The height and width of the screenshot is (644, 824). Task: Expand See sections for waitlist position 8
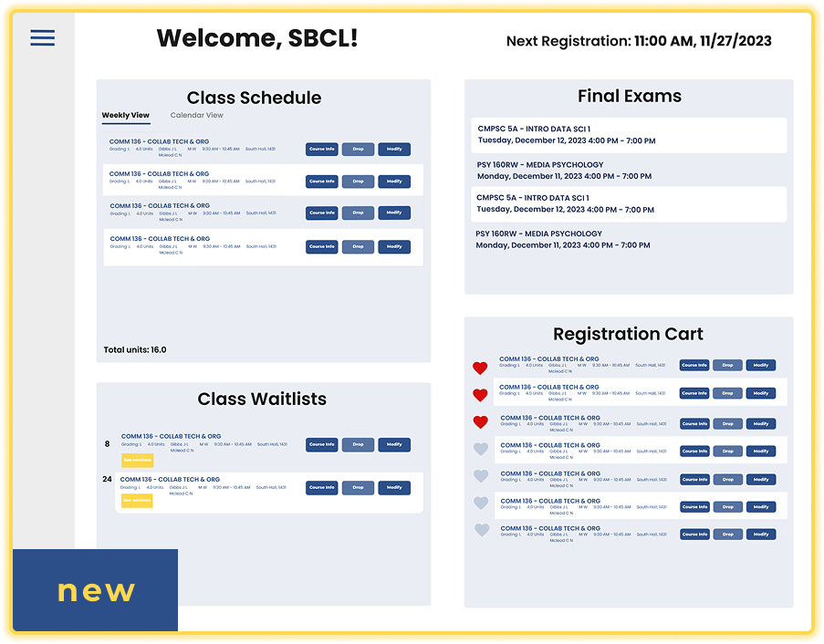[137, 460]
